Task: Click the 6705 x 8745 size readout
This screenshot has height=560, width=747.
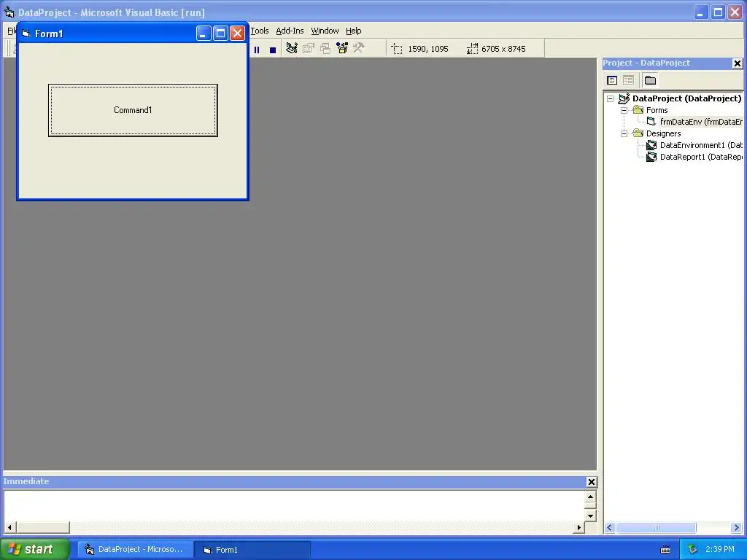Action: 503,49
